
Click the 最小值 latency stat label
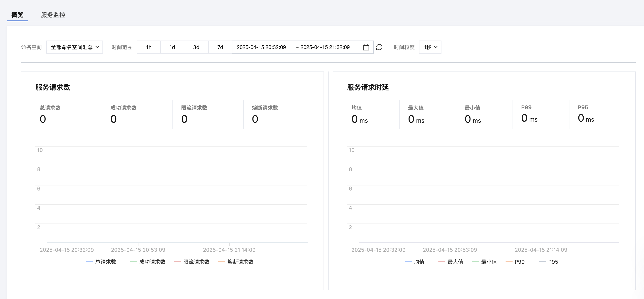click(x=472, y=108)
